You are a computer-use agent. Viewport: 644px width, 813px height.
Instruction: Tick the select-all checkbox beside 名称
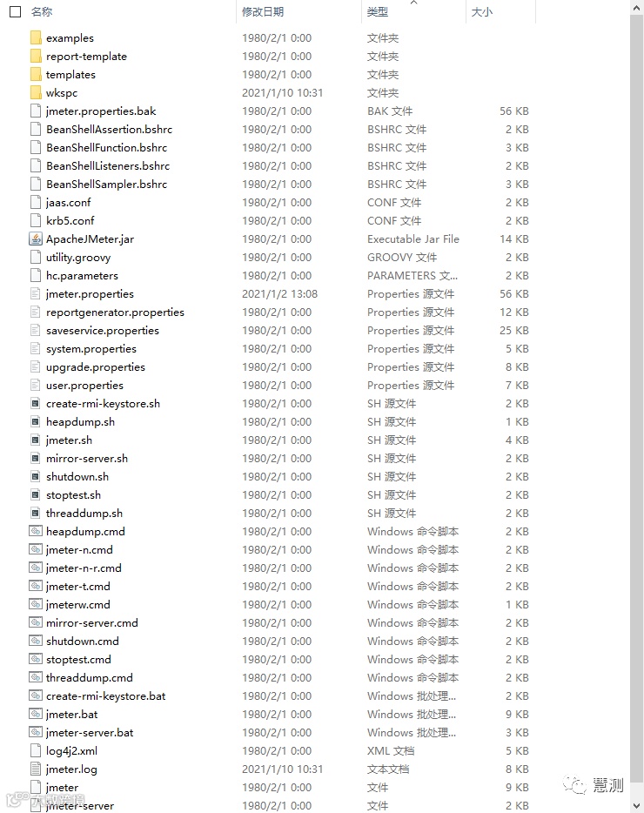[x=16, y=11]
